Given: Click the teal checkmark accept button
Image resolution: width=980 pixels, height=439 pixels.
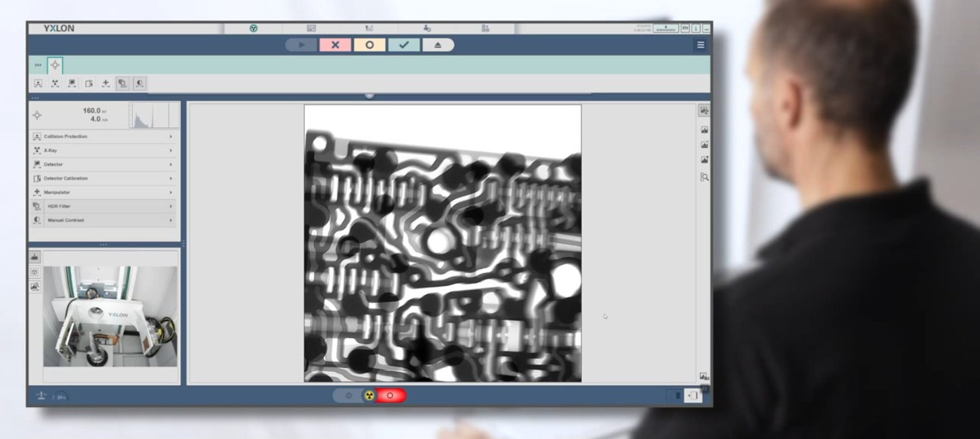Looking at the screenshot, I should point(404,45).
